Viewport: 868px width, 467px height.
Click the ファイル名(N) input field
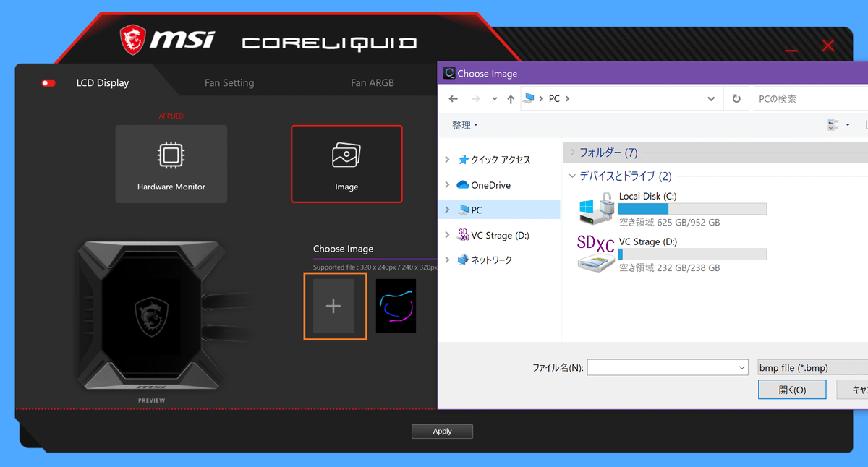click(x=668, y=368)
